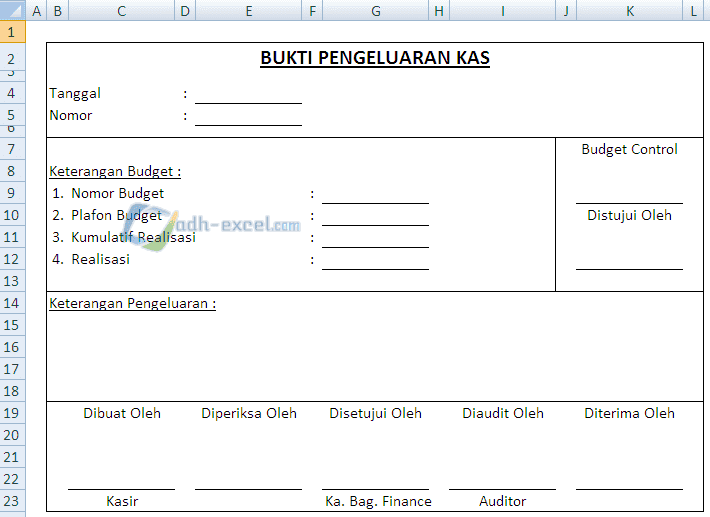
Task: Select row 9 header
Action: pyautogui.click(x=13, y=193)
